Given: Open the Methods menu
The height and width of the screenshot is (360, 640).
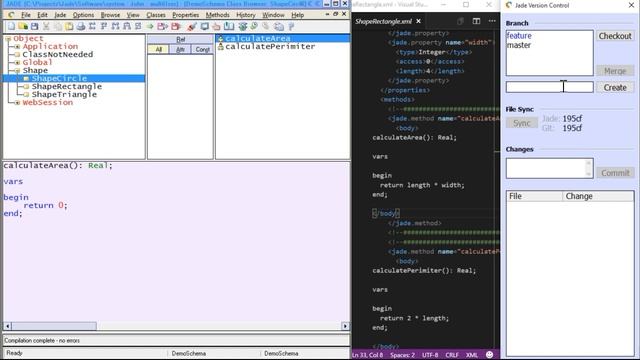Looking at the screenshot, I should pyautogui.click(x=218, y=15).
